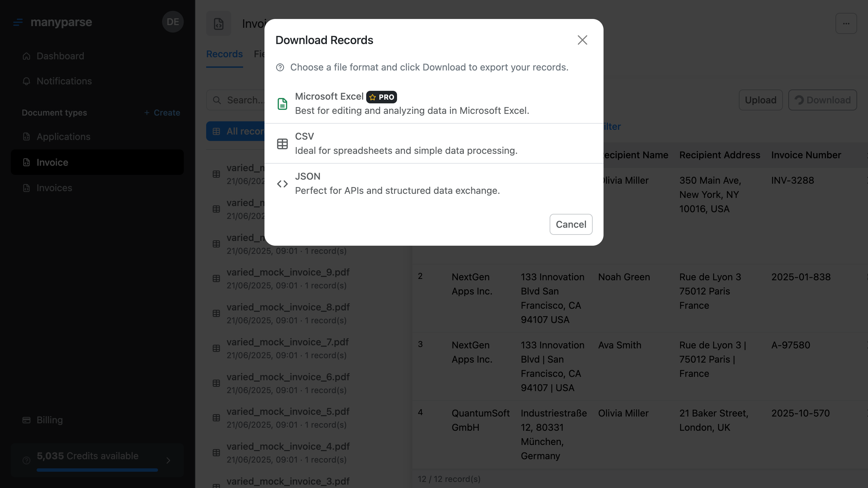Click the Download button behind dialog
This screenshot has height=488, width=868.
pos(823,100)
